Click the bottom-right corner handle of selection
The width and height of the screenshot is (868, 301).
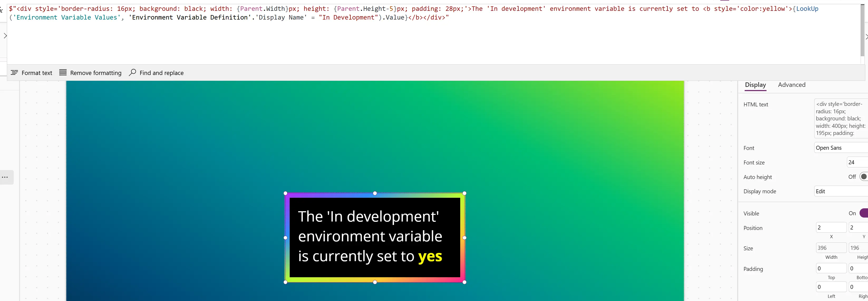point(464,282)
